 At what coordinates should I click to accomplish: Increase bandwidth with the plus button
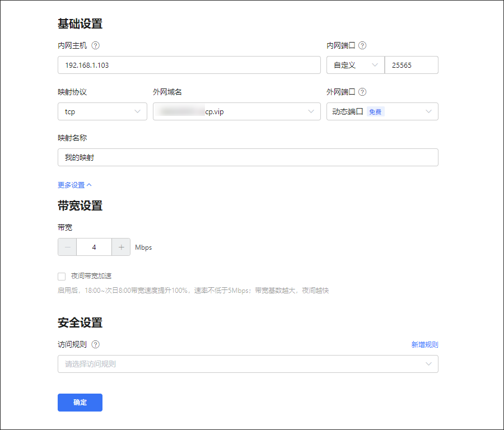tap(121, 247)
